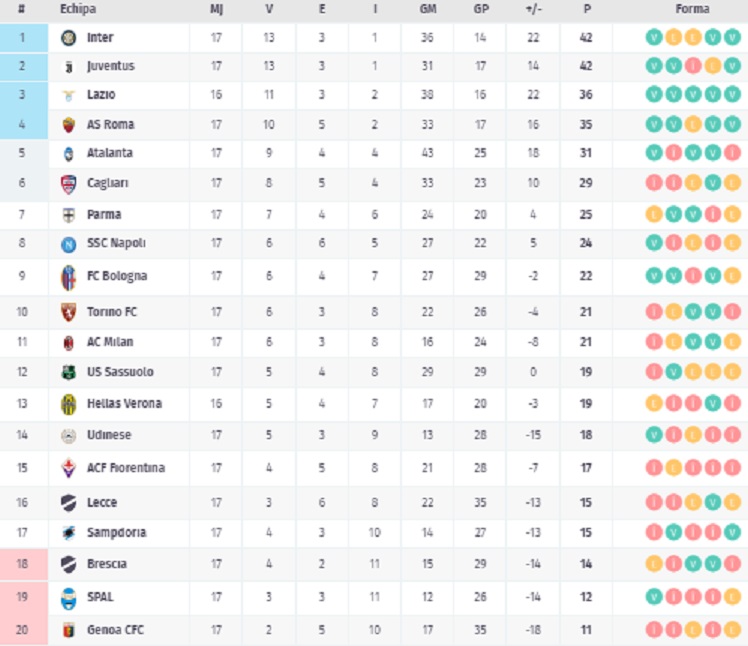This screenshot has width=748, height=646.
Task: Click the Genoa CFC club crest
Action: pos(68,630)
